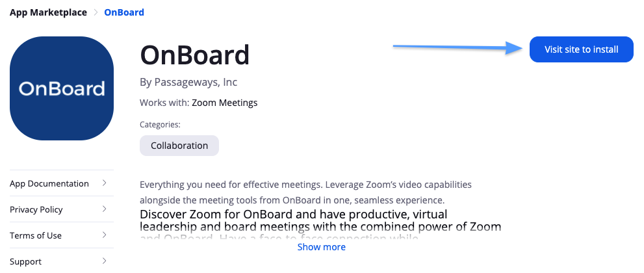Expand the description with Show more
Viewport: 644px width, 273px height.
click(321, 247)
